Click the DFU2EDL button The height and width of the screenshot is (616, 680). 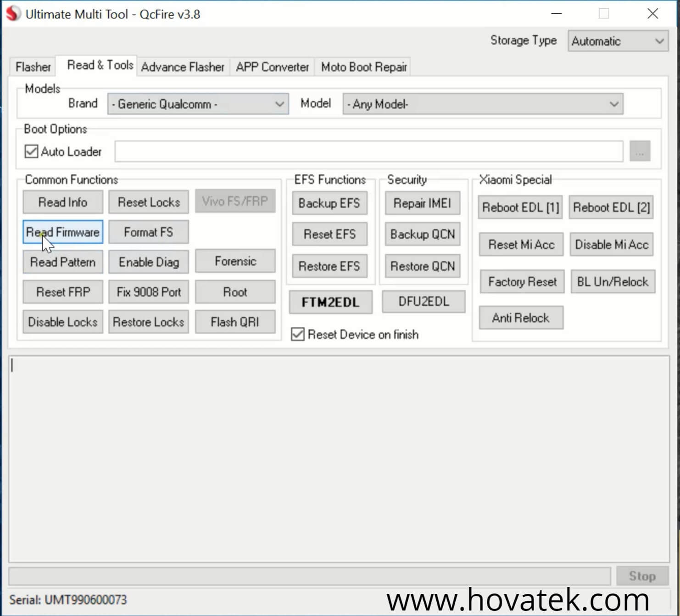tap(424, 302)
